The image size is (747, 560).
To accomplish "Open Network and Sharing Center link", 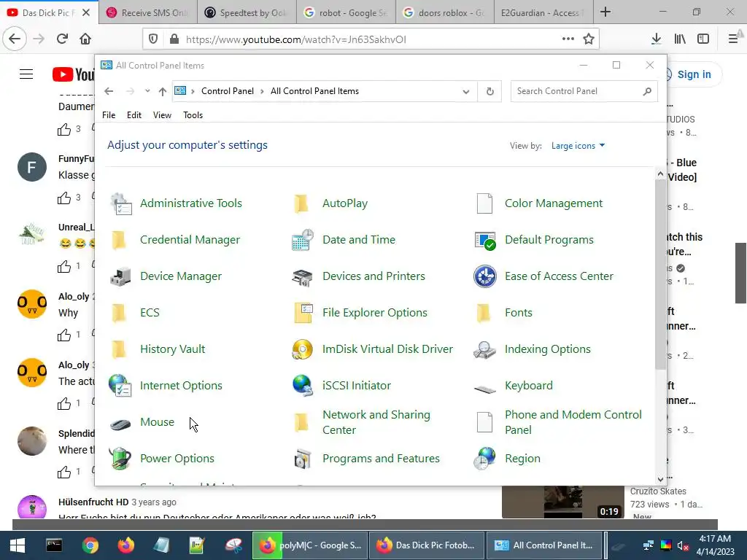I will click(x=376, y=422).
